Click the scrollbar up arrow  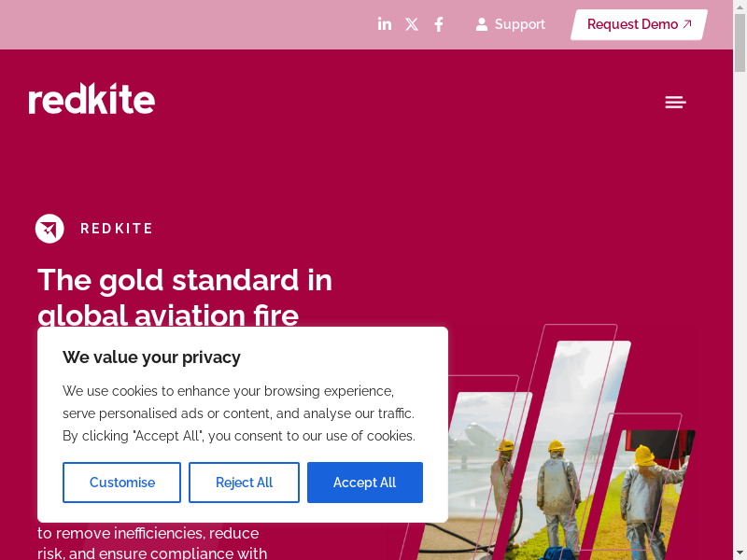coord(740,7)
